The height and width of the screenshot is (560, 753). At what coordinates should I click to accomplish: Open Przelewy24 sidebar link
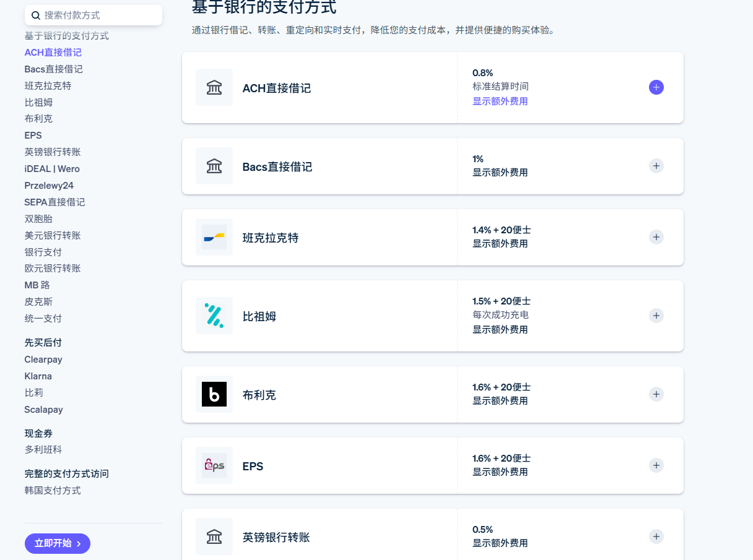[x=50, y=186]
